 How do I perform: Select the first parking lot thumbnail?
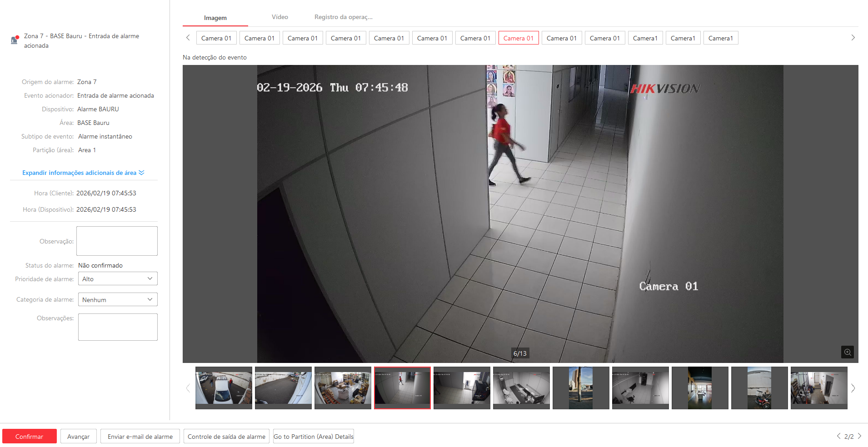(224, 388)
